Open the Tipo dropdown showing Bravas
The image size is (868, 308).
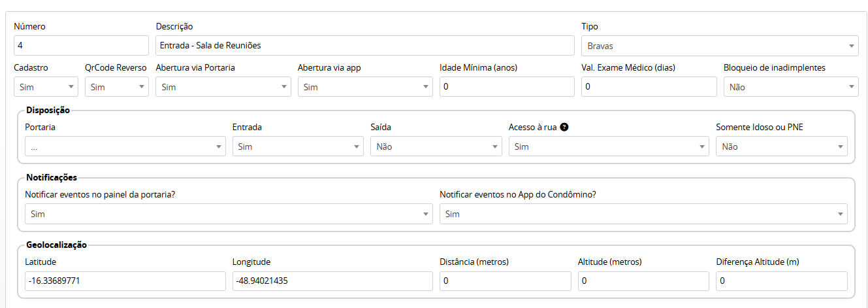point(719,46)
